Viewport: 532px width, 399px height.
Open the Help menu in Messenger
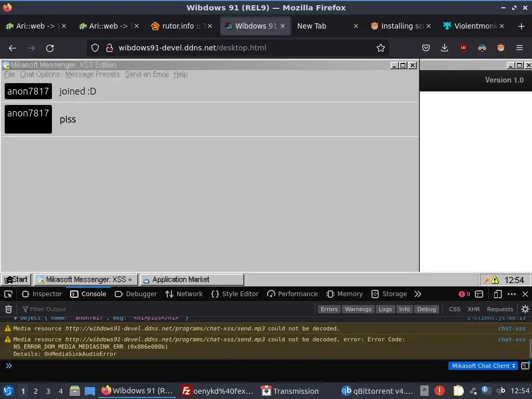click(x=180, y=75)
